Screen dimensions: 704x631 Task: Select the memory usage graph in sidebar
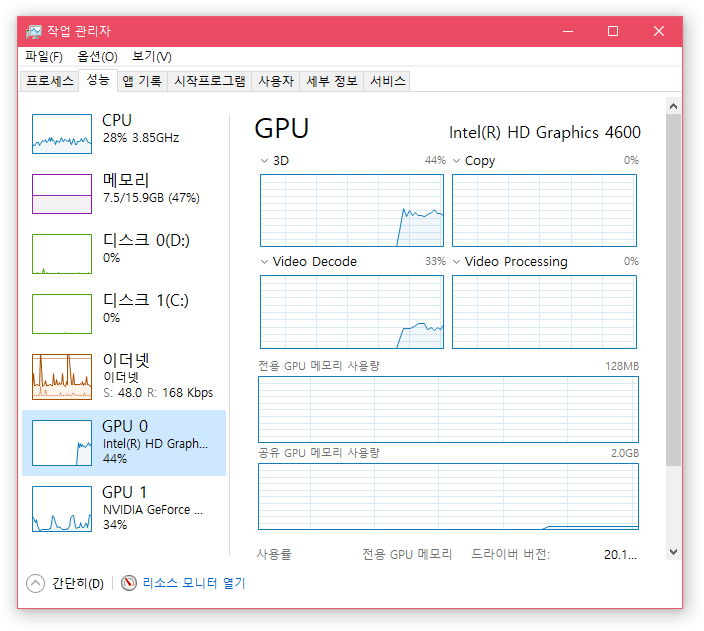point(61,193)
